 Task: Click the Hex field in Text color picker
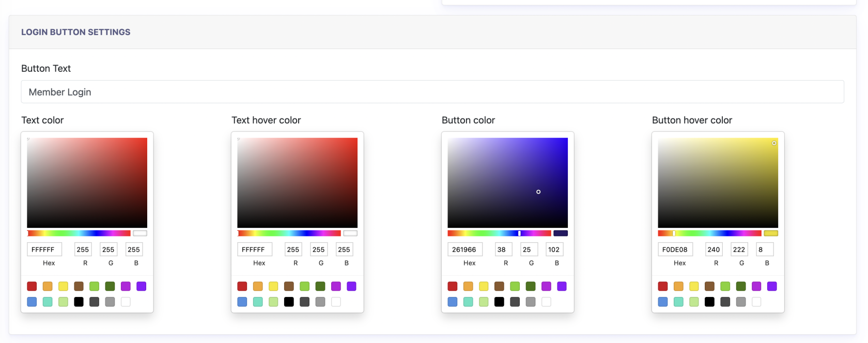pyautogui.click(x=44, y=250)
